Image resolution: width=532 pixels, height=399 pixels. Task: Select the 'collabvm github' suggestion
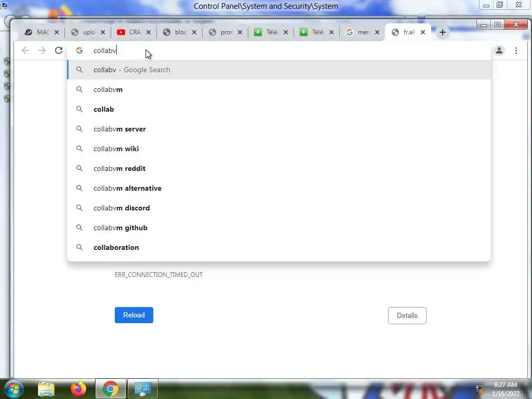click(279, 228)
